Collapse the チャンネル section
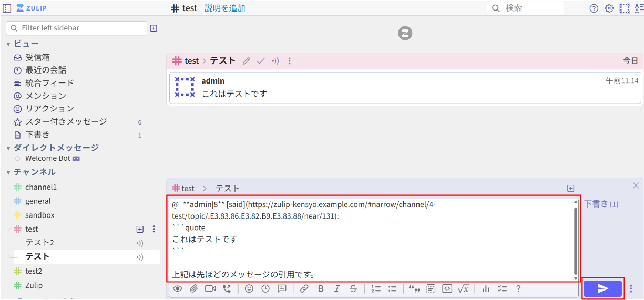 click(x=8, y=172)
